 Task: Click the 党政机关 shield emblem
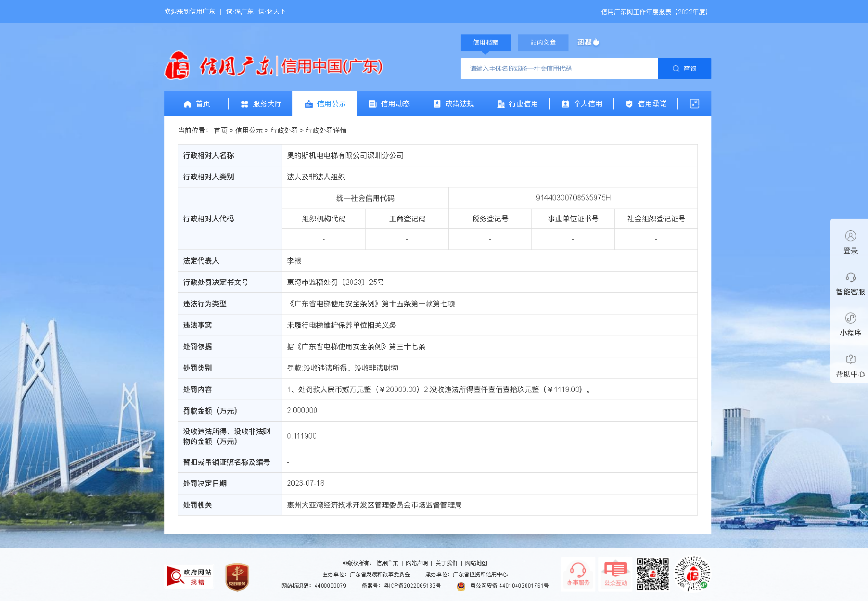tap(237, 577)
